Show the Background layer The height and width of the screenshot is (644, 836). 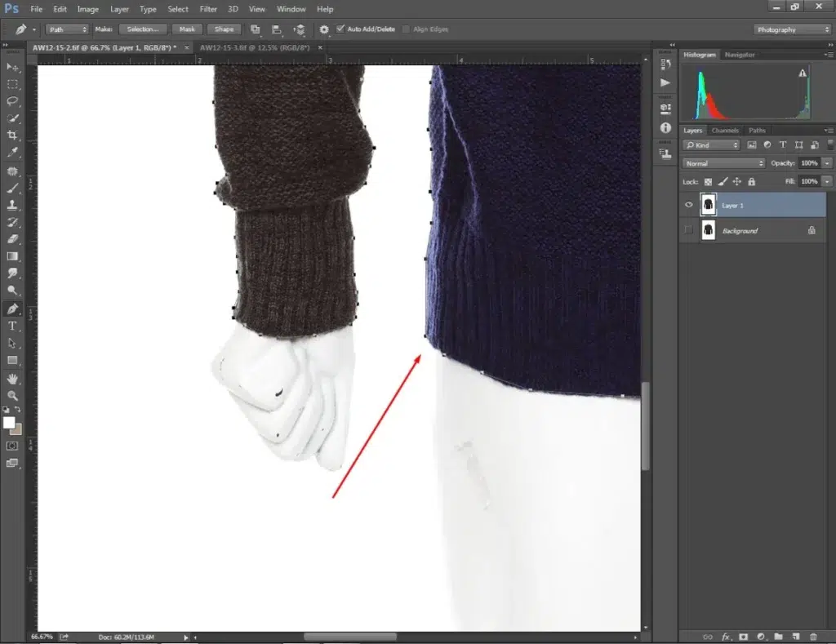(688, 230)
